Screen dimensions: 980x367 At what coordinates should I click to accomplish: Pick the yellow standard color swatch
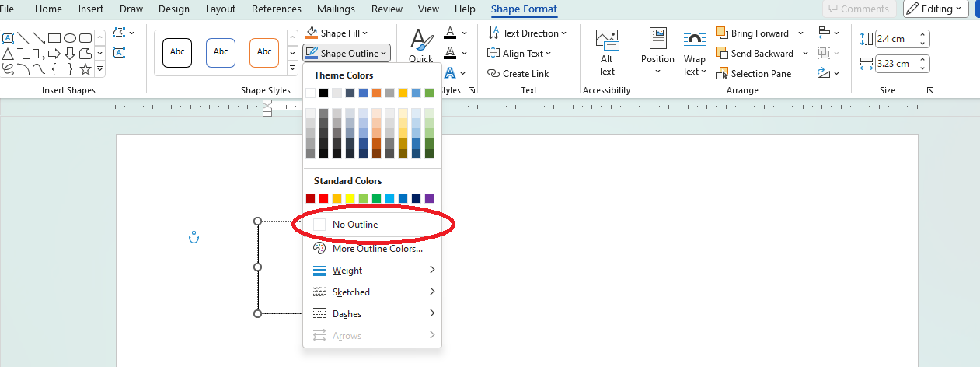[350, 199]
